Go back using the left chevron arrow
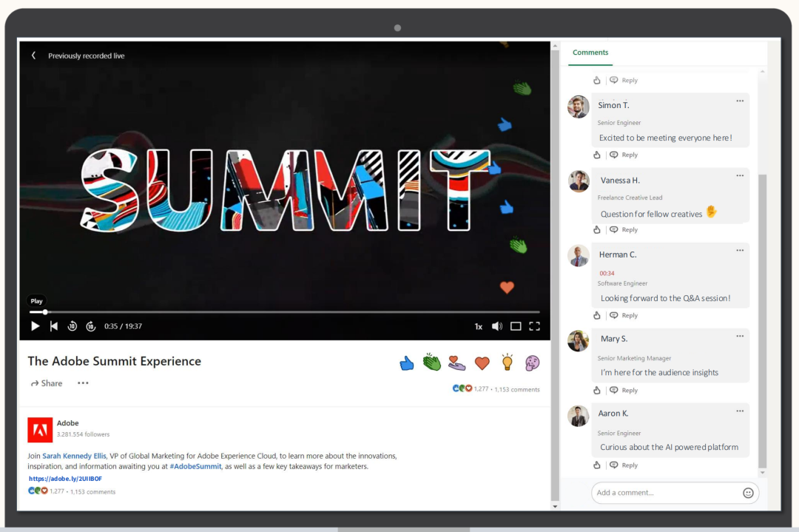The image size is (799, 532). tap(33, 55)
